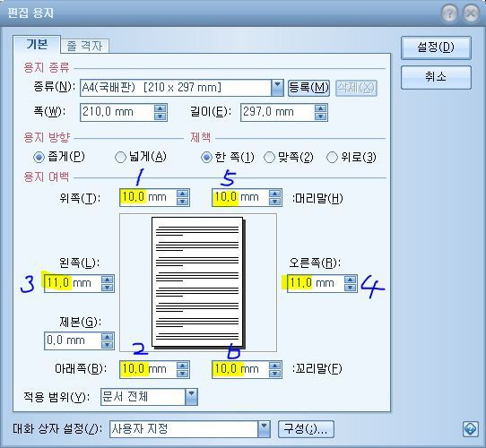Increase 꼬리말(F) footer margin with up arrow
Screen dimensions: 486x448
275,366
